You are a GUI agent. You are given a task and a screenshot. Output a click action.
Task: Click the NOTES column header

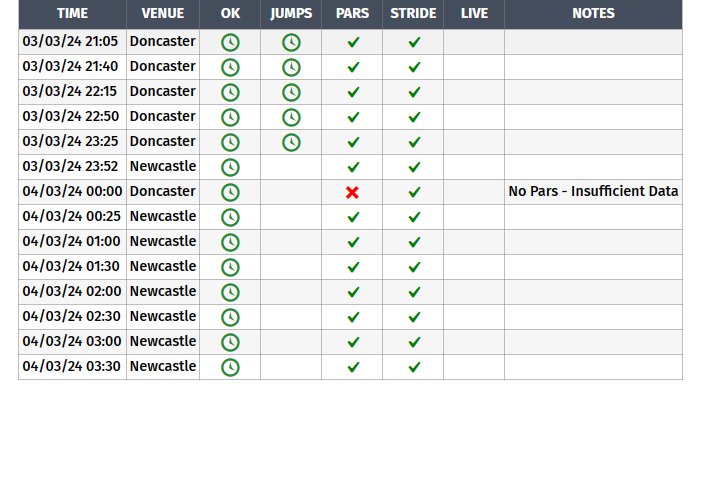point(593,14)
